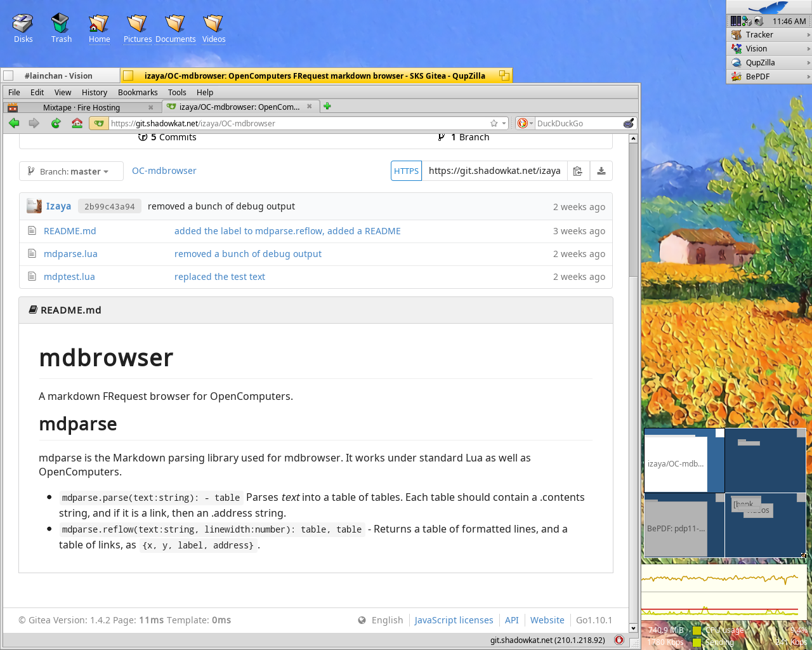Open the Website footer link
812x650 pixels.
[547, 620]
